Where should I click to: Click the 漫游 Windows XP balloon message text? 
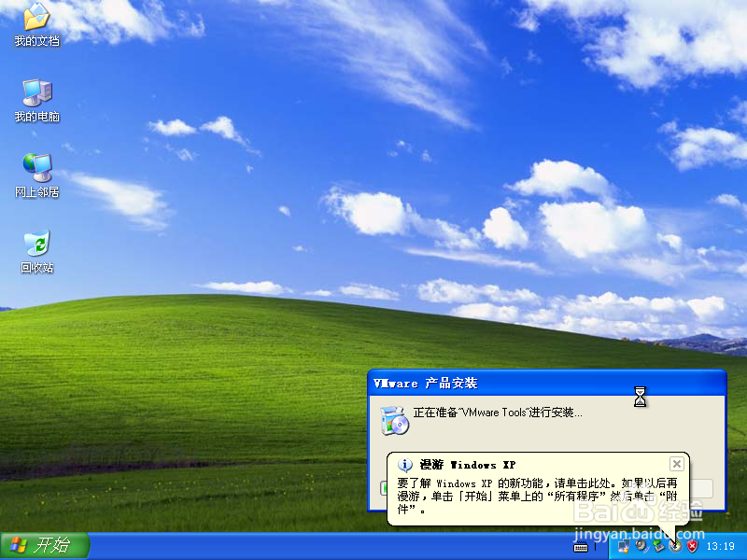pos(537,497)
